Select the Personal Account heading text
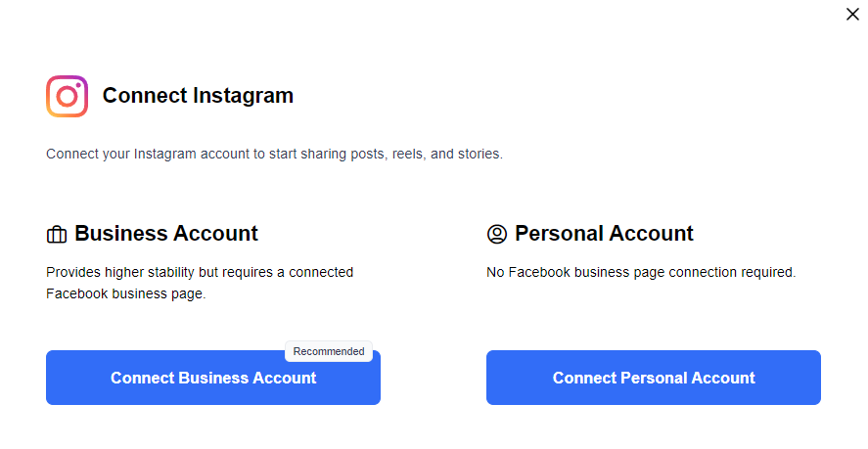The image size is (868, 449). [x=604, y=234]
